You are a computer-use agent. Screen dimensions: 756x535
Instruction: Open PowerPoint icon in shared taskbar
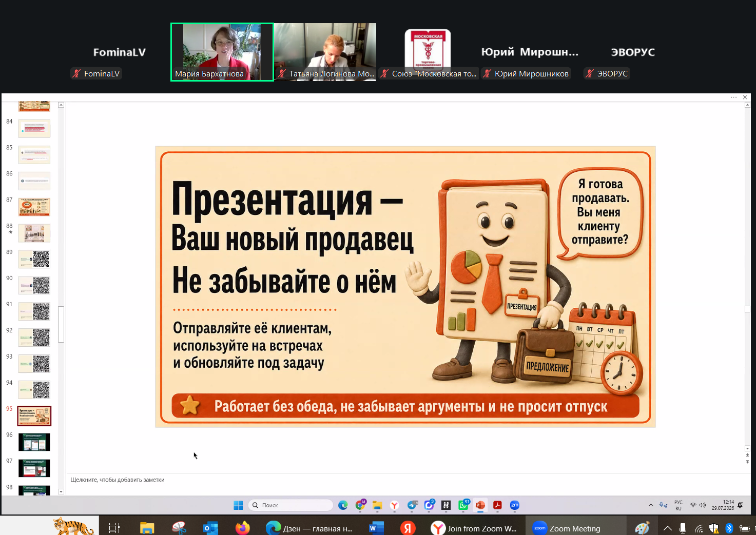[480, 505]
